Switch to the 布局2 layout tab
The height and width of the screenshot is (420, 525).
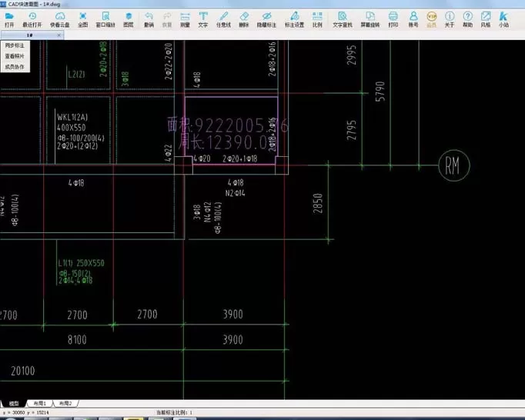[65, 403]
